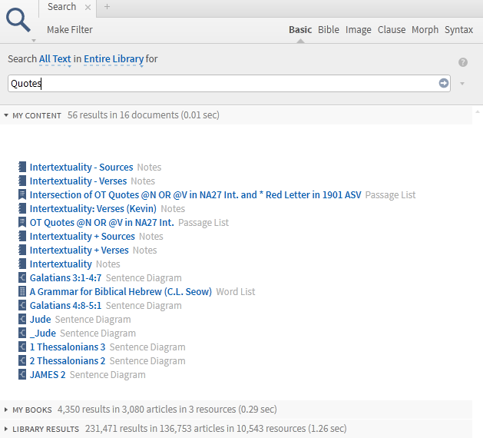The height and width of the screenshot is (448, 483).
Task: Open 1 Thessalonians 3 sentence diagram
Action: tap(68, 347)
